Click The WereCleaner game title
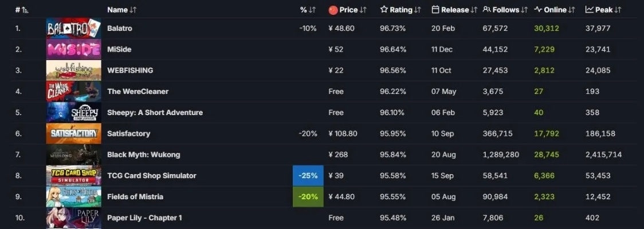This screenshot has height=229, width=644. click(x=138, y=92)
